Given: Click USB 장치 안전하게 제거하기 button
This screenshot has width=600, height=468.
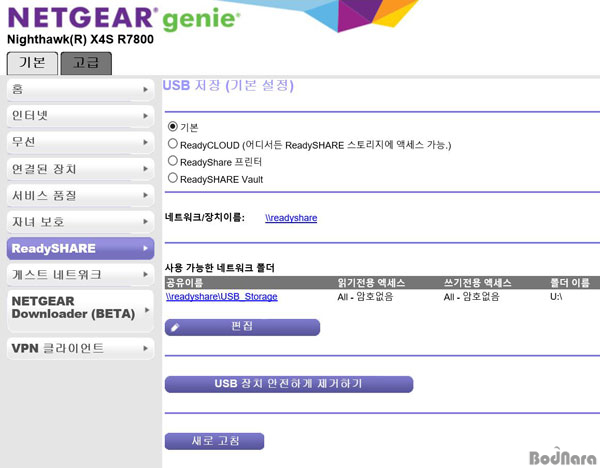Looking at the screenshot, I should click(x=289, y=384).
